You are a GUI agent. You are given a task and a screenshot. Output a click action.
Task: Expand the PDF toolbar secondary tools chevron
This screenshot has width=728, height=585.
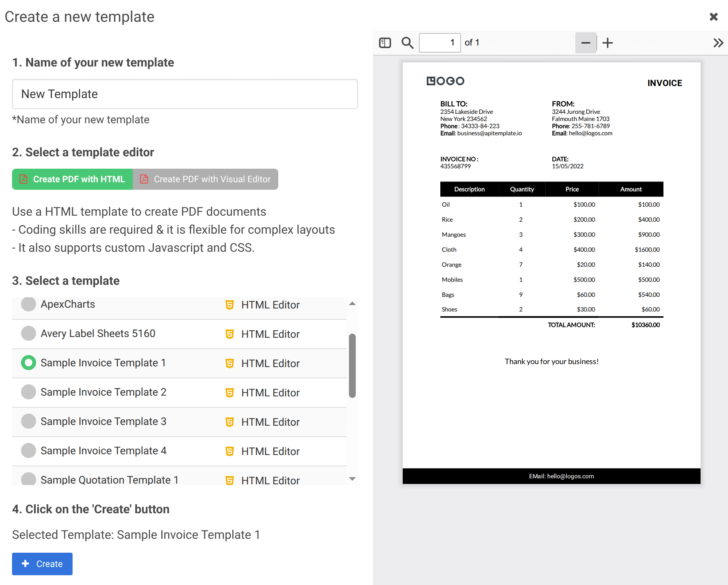[718, 43]
